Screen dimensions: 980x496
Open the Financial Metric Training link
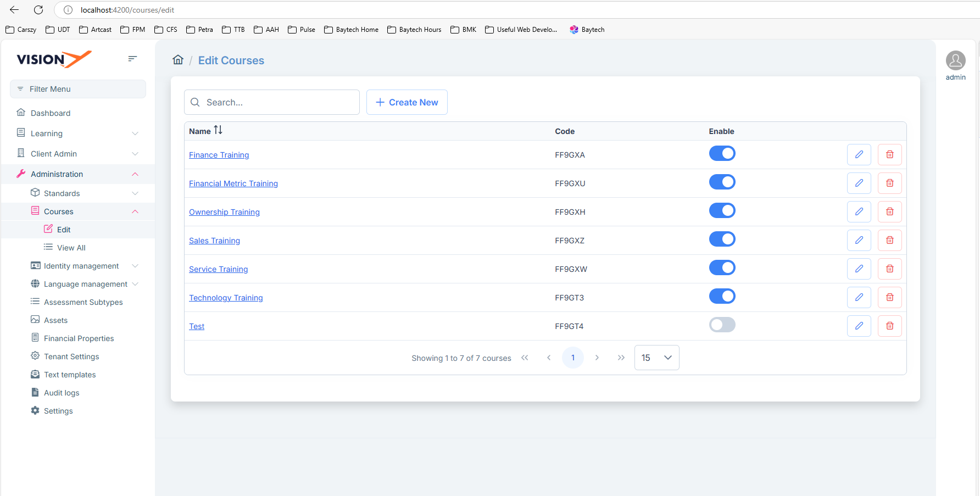pyautogui.click(x=233, y=183)
